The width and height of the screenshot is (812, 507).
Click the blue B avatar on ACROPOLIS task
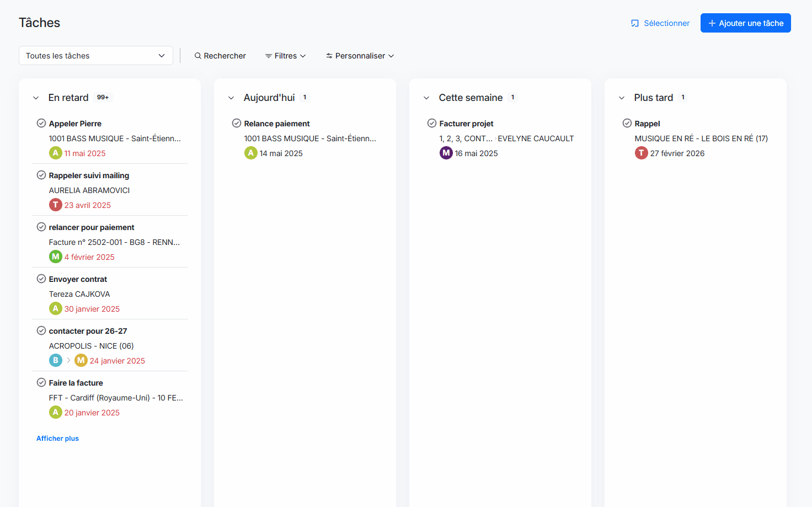pyautogui.click(x=56, y=360)
